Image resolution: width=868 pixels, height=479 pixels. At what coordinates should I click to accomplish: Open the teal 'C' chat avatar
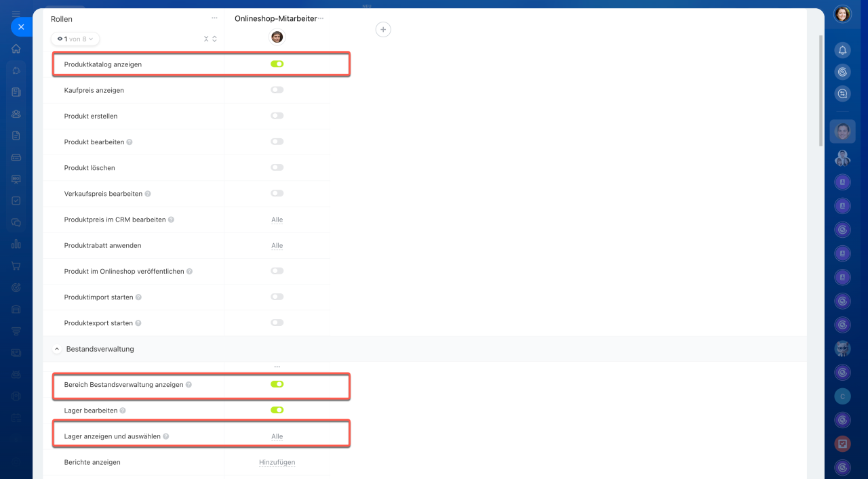[x=842, y=396]
